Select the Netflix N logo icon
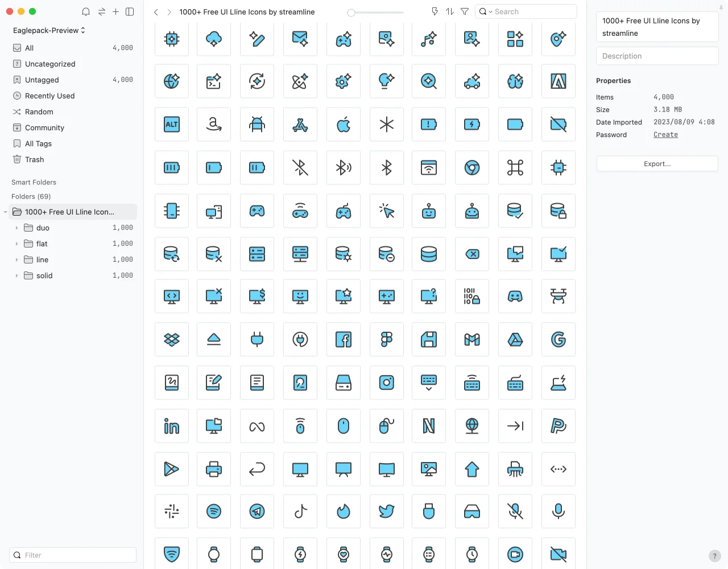728x569 pixels. pyautogui.click(x=429, y=426)
